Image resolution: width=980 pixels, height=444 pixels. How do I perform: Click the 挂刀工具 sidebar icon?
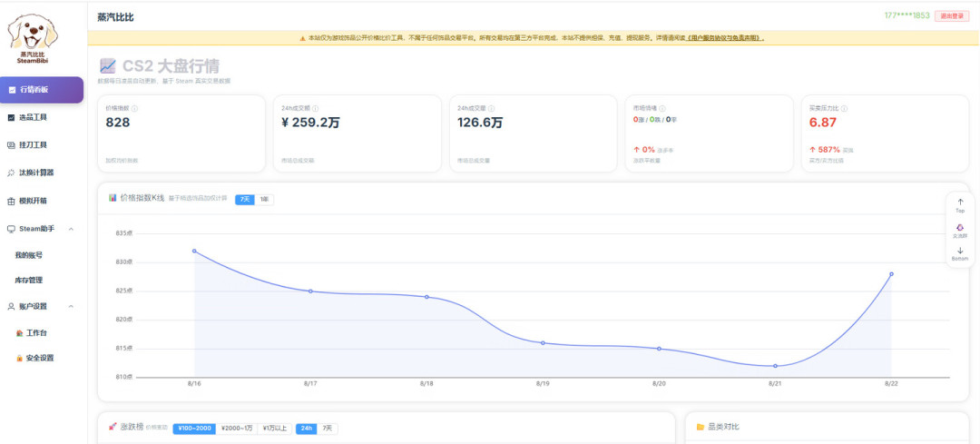11,145
